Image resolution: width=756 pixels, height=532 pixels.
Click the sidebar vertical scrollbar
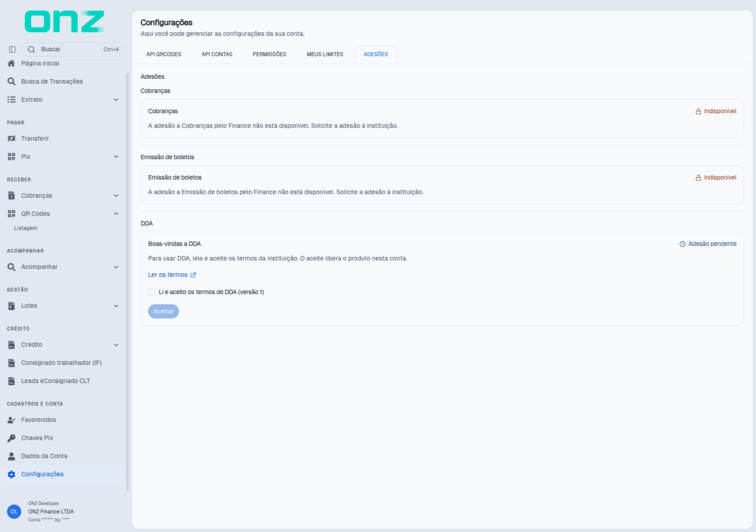(x=127, y=282)
